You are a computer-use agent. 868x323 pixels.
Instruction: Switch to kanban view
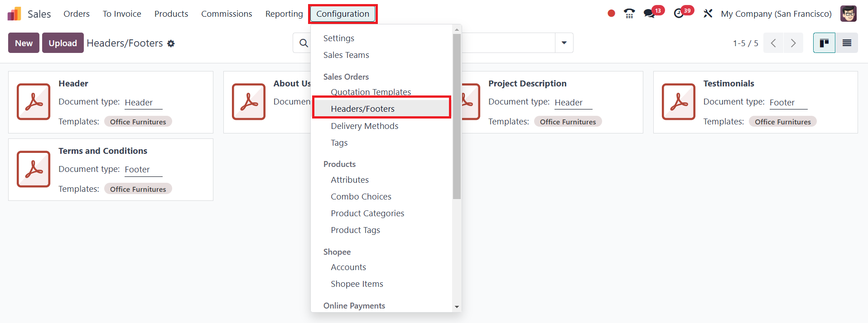(x=824, y=43)
